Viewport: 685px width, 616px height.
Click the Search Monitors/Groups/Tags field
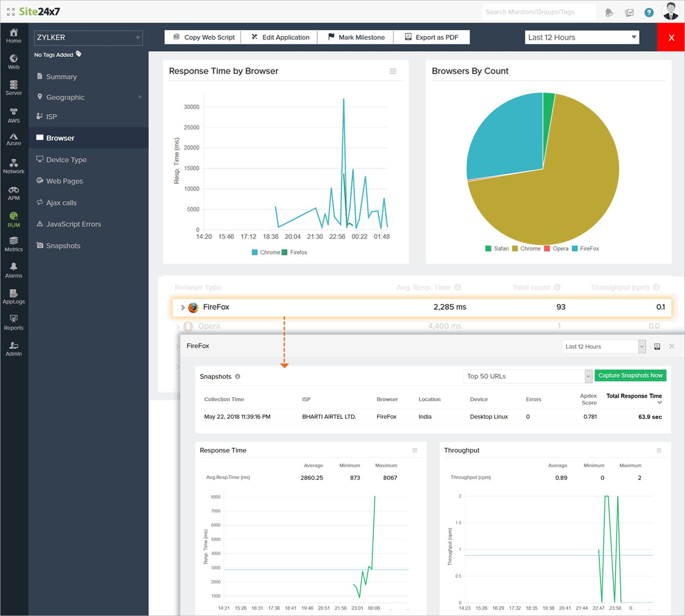coord(539,12)
